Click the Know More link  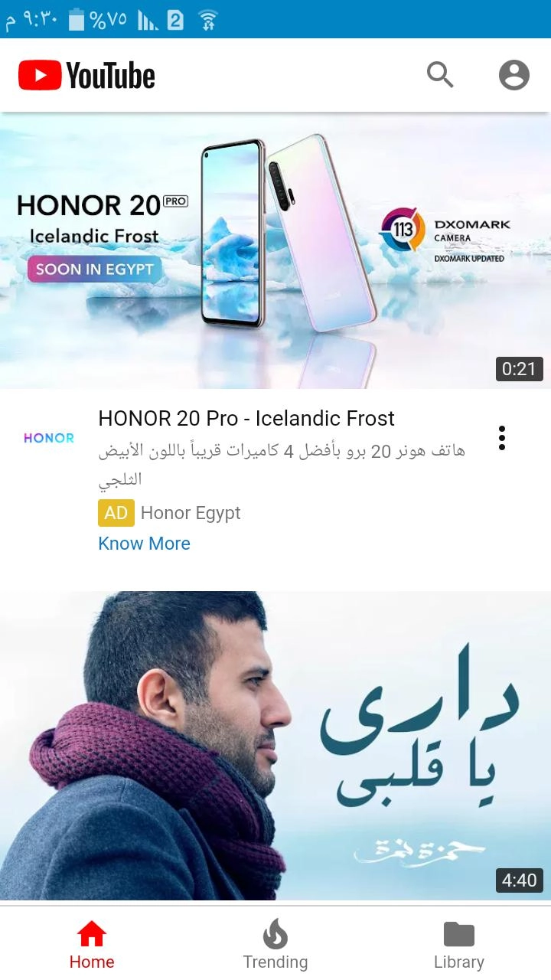tap(144, 544)
